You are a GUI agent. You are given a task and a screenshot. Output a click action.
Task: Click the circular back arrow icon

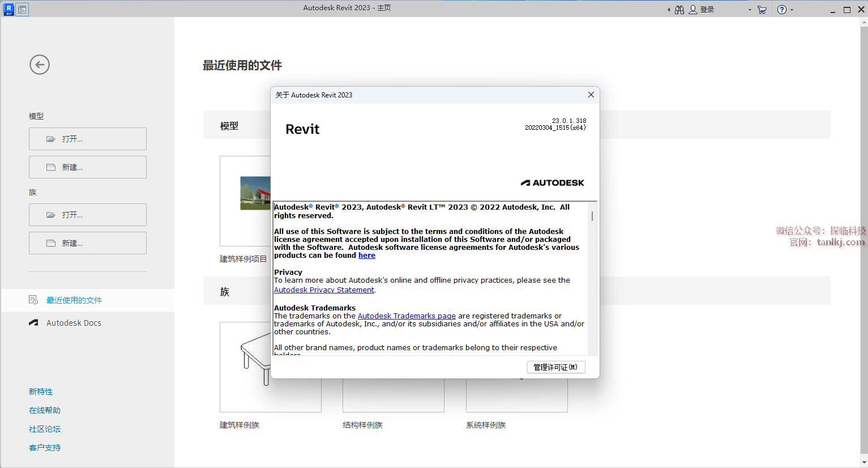[40, 65]
